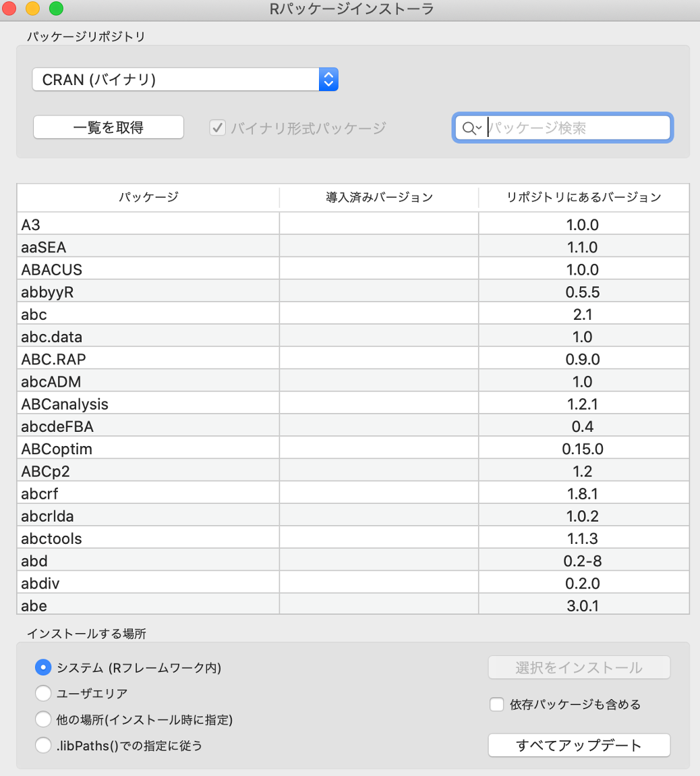Select the abcADM package row
Screen dimensions: 700x776
pyautogui.click(x=353, y=381)
